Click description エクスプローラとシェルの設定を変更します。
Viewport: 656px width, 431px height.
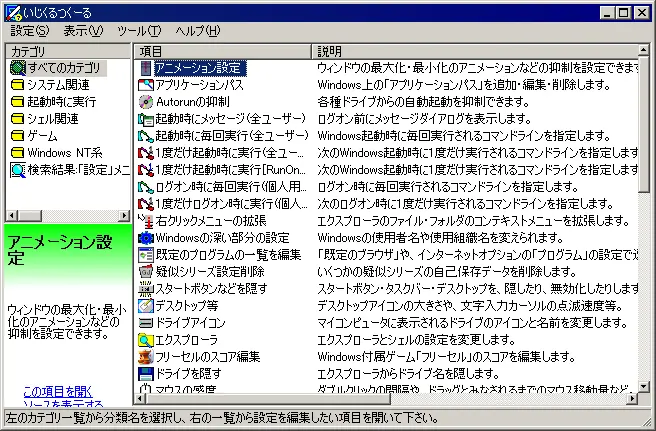click(416, 340)
